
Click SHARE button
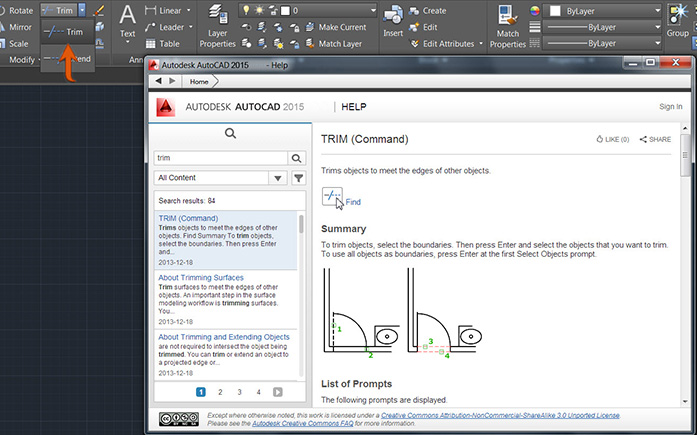click(x=655, y=139)
